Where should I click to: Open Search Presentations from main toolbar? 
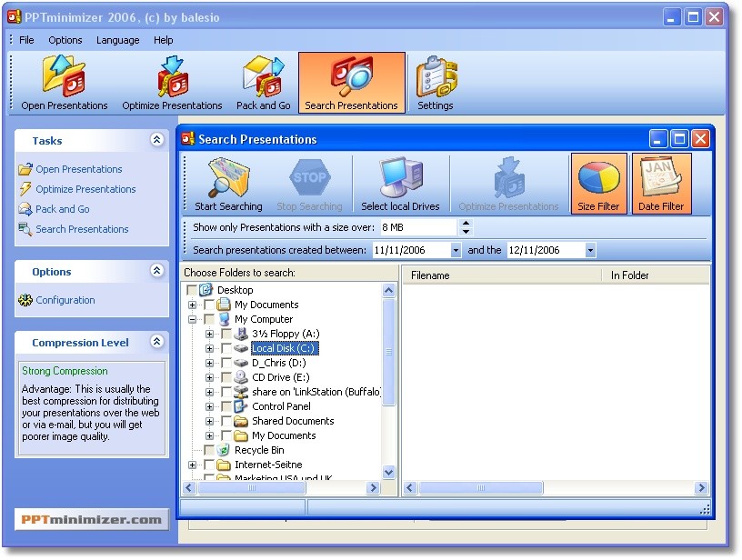[x=352, y=83]
